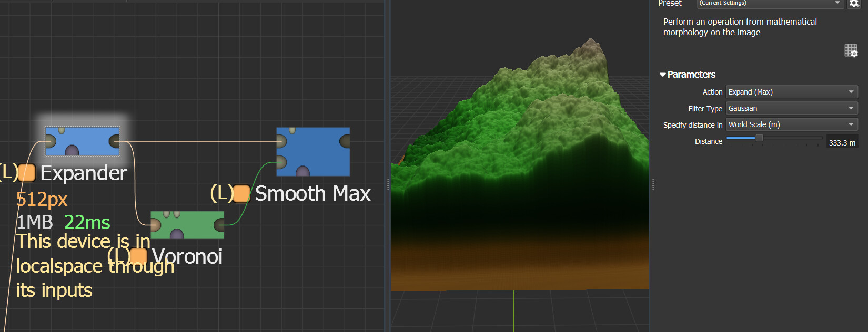Image resolution: width=868 pixels, height=332 pixels.
Task: Open the preset gear settings icon
Action: coord(854,3)
